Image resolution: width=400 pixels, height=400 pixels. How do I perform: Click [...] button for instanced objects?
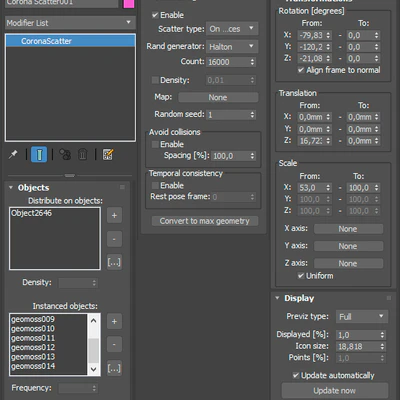(x=114, y=368)
